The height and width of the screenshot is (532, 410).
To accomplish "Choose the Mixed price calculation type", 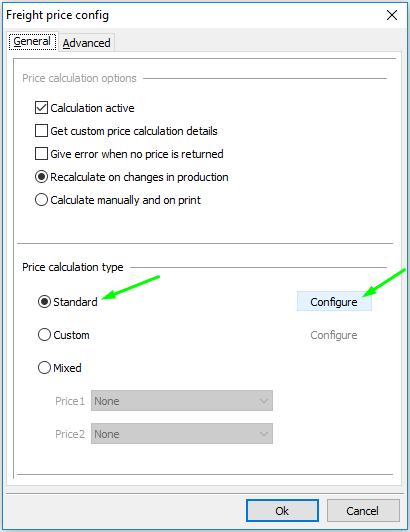I will 44,368.
